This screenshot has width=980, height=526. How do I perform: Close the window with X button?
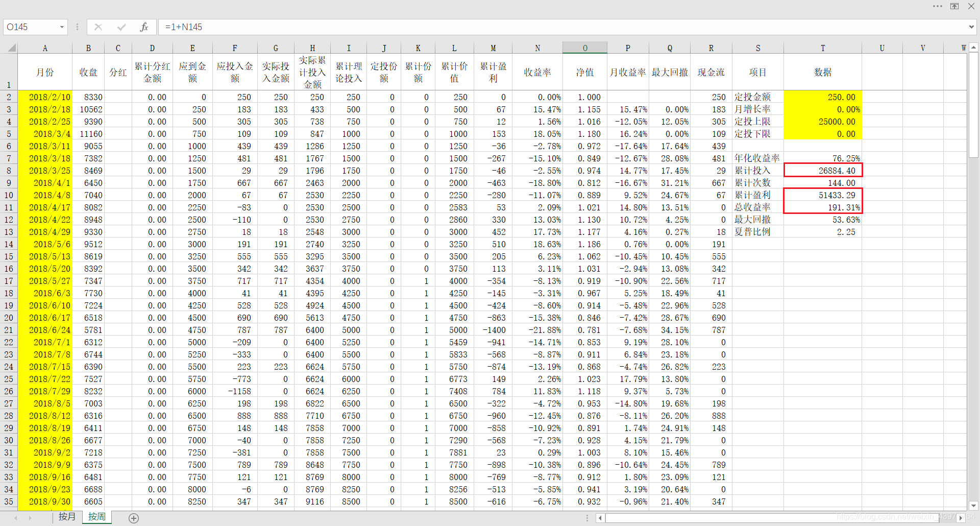(971, 6)
